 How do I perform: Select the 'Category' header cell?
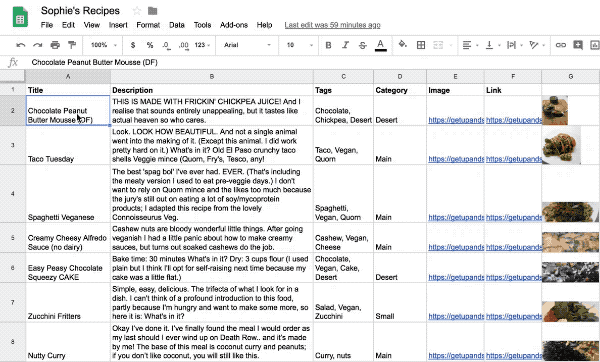400,90
